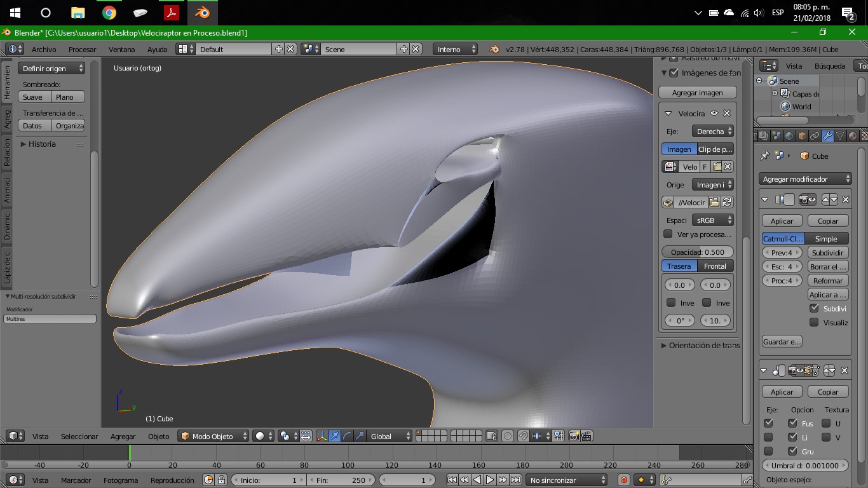Open the Modo Objeto mode dropdown
Viewport: 868px width, 488px height.
click(214, 436)
